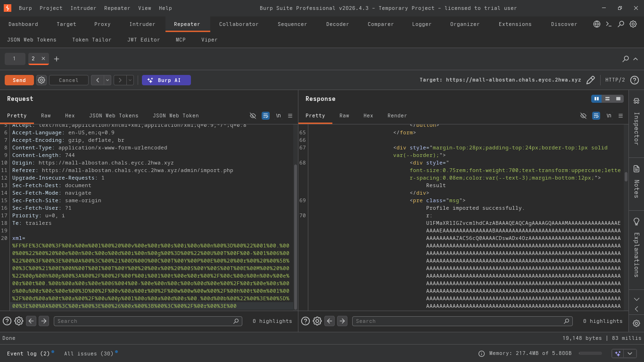Select top-bottom stacked layout
The image size is (644, 362).
[607, 99]
